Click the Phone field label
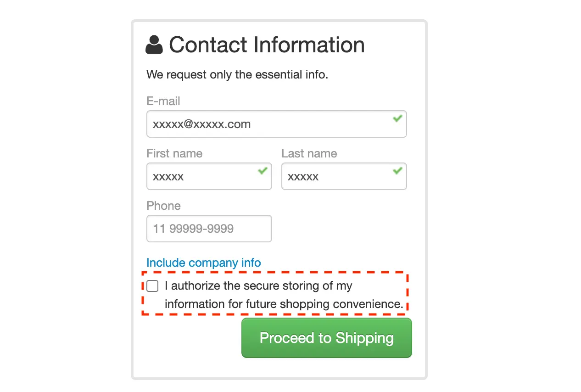 pos(163,206)
